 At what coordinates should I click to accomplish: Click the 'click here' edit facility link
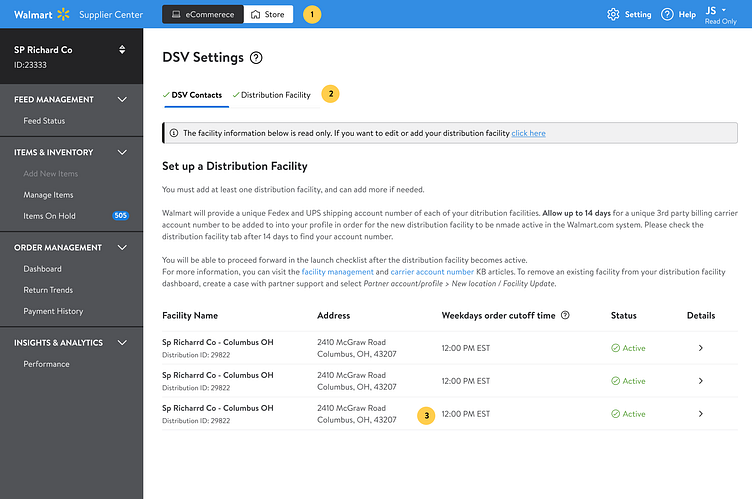(x=529, y=133)
